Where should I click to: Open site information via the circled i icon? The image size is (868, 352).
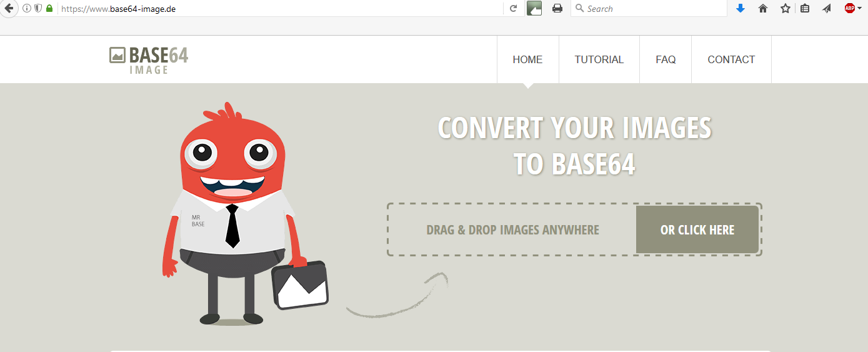(27, 9)
